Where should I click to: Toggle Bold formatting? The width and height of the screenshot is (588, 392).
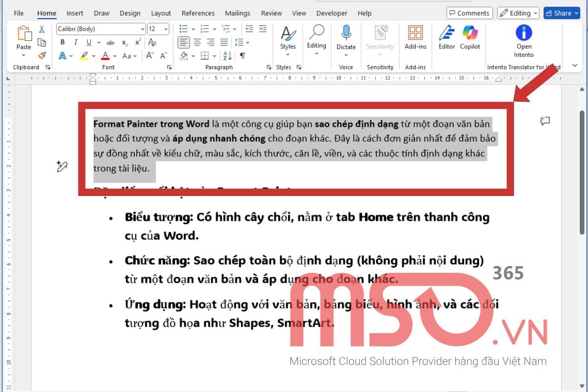(x=63, y=43)
